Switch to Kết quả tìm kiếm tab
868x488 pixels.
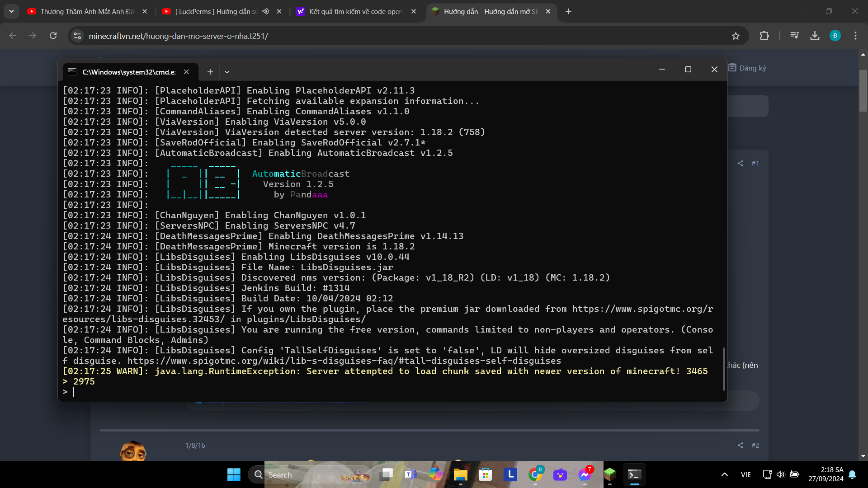click(355, 11)
